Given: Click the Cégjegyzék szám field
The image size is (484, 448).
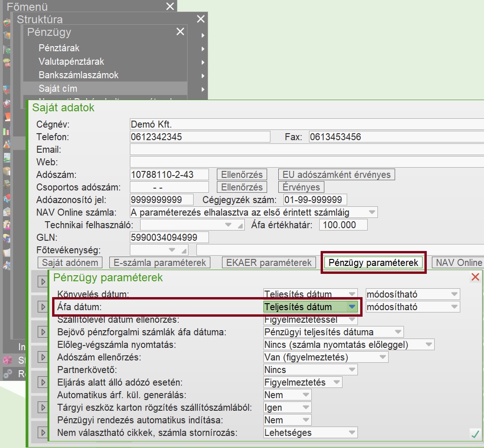Looking at the screenshot, I should [x=315, y=200].
